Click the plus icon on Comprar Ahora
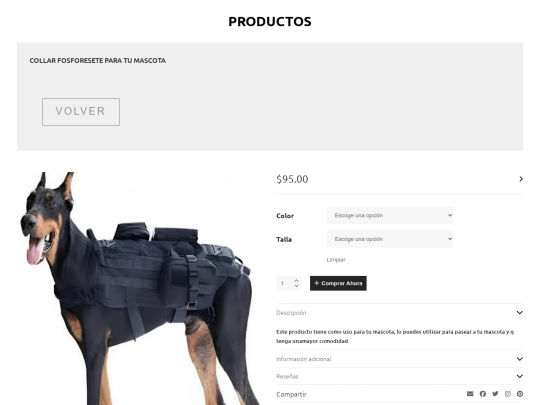This screenshot has width=540, height=405. pos(316,283)
